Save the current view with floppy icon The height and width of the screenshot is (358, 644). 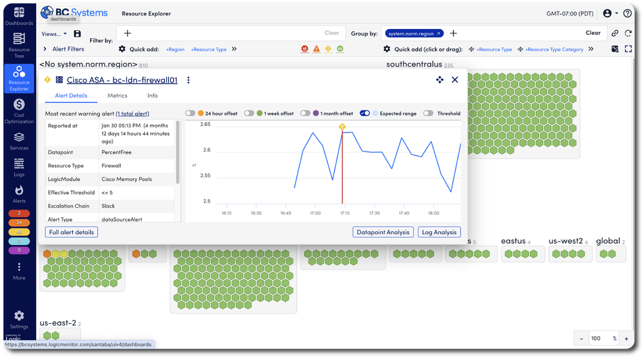click(77, 34)
